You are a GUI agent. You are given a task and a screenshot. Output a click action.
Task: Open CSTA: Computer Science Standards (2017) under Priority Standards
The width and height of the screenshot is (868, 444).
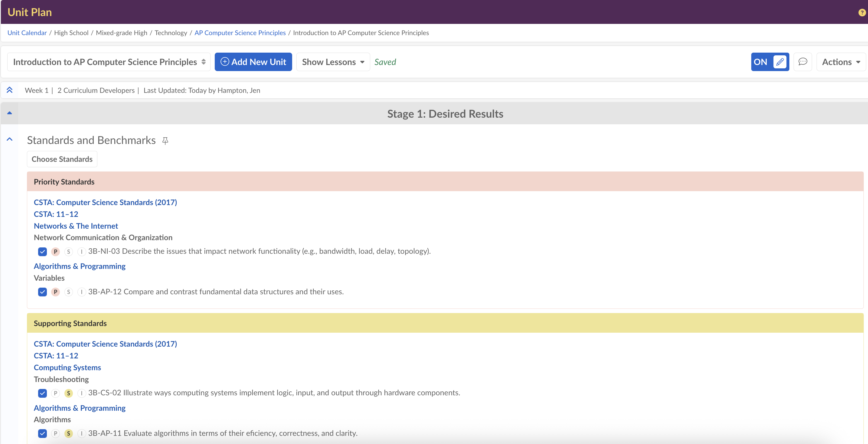(x=105, y=202)
